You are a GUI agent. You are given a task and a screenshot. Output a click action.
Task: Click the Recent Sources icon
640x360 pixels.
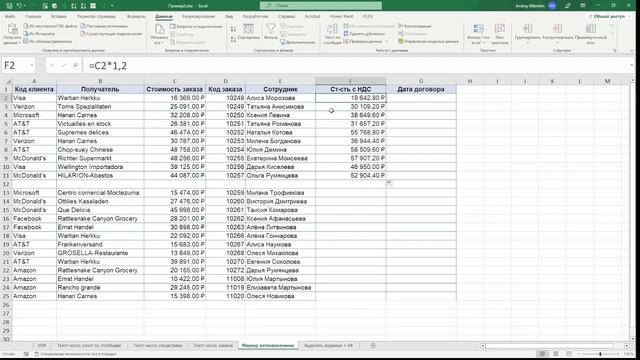click(83, 26)
